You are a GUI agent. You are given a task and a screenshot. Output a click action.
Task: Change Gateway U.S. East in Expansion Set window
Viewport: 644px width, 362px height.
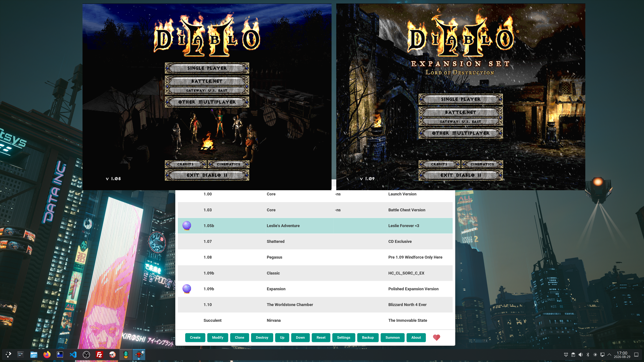(x=461, y=122)
